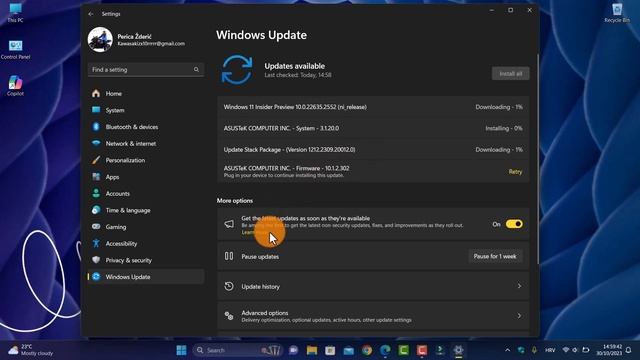Open weather widget showing 23°C
Screen dimensions: 640x360
pyautogui.click(x=31, y=350)
